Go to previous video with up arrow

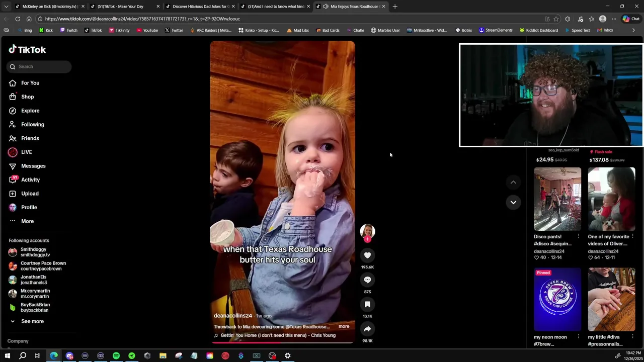[513, 182]
